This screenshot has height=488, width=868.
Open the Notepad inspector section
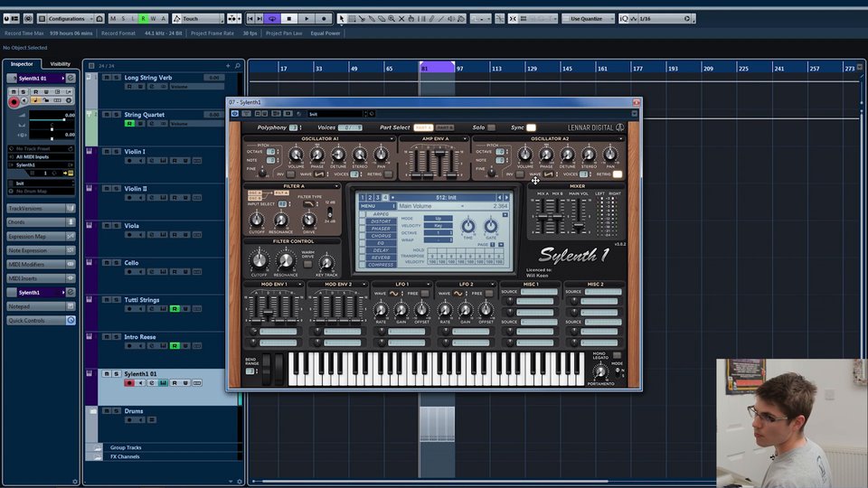click(x=41, y=306)
